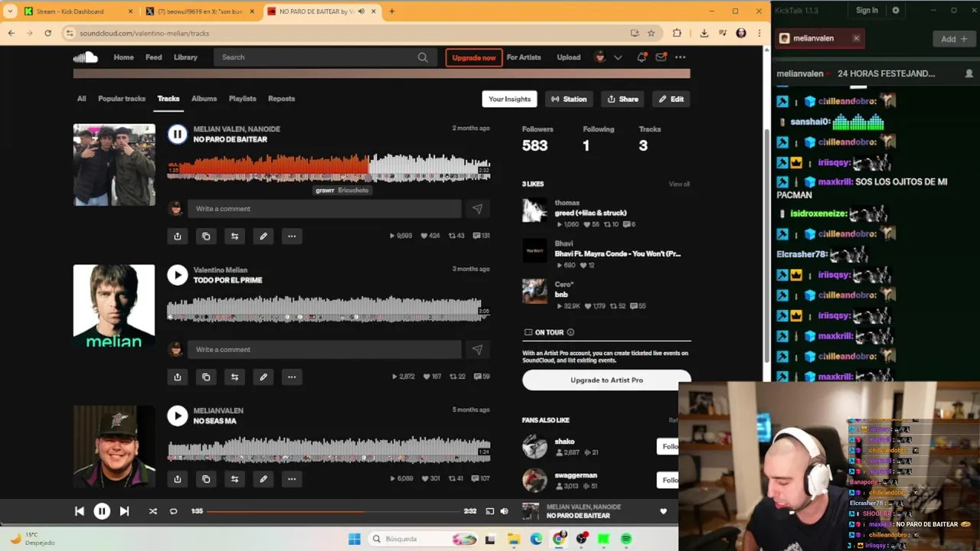Click the profile Share button
Screen dimensions: 980x551
[x=623, y=99]
